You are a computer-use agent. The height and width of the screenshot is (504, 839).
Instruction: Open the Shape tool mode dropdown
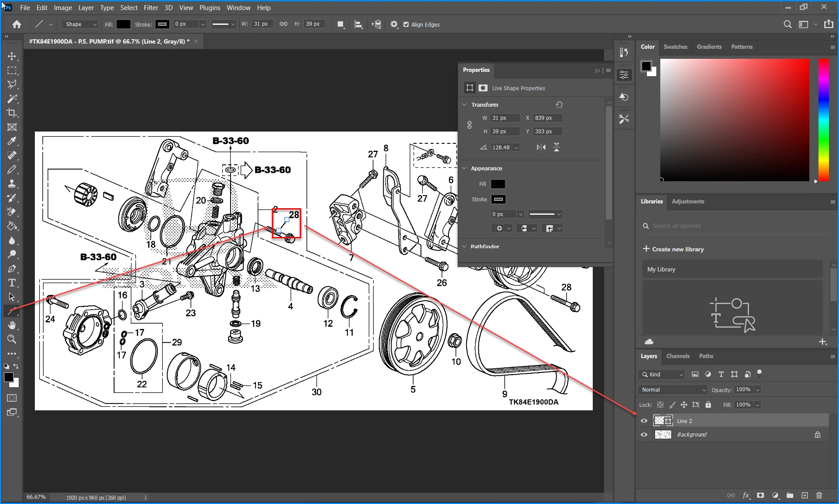pos(81,24)
